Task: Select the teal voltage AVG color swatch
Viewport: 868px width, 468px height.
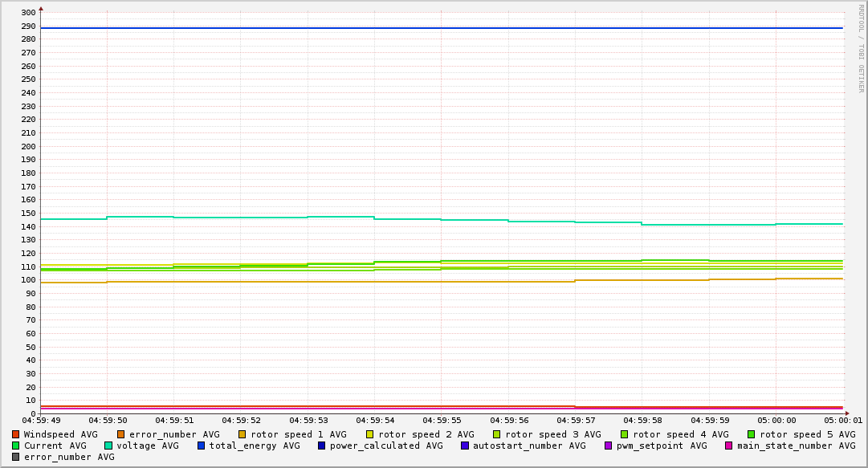Action: click(108, 446)
